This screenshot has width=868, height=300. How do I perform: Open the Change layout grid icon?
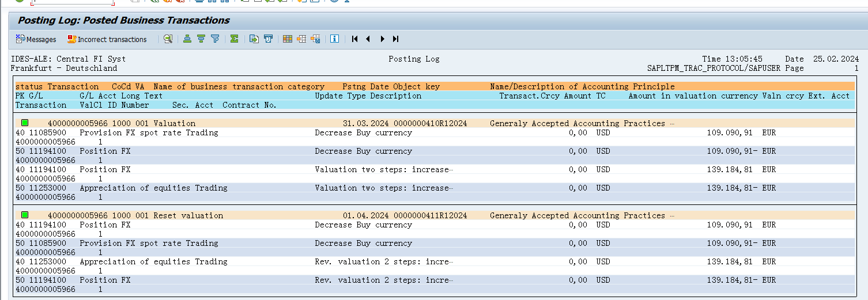pyautogui.click(x=287, y=39)
